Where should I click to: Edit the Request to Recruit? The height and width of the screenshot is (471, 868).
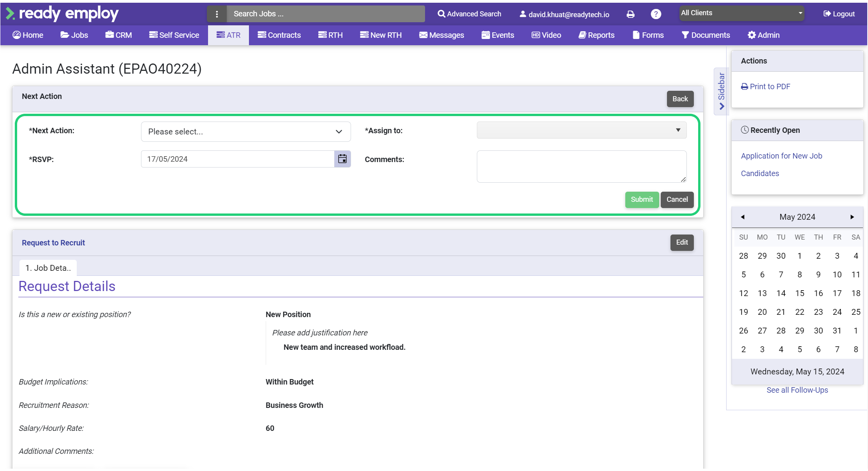click(682, 242)
